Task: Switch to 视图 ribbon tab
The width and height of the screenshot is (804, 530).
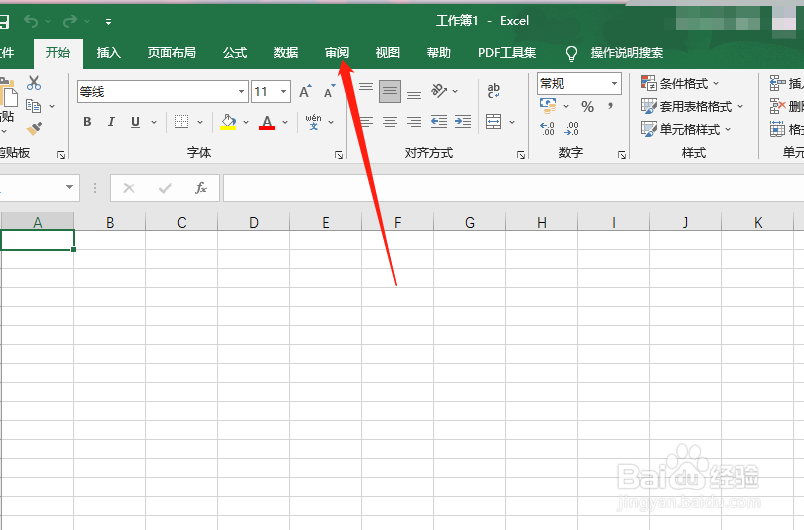Action: [388, 52]
